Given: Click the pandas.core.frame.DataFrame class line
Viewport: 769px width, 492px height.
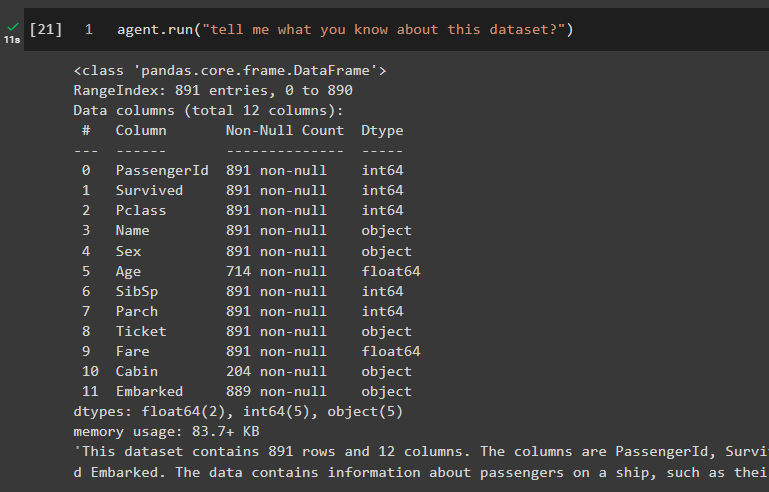Looking at the screenshot, I should coord(230,70).
